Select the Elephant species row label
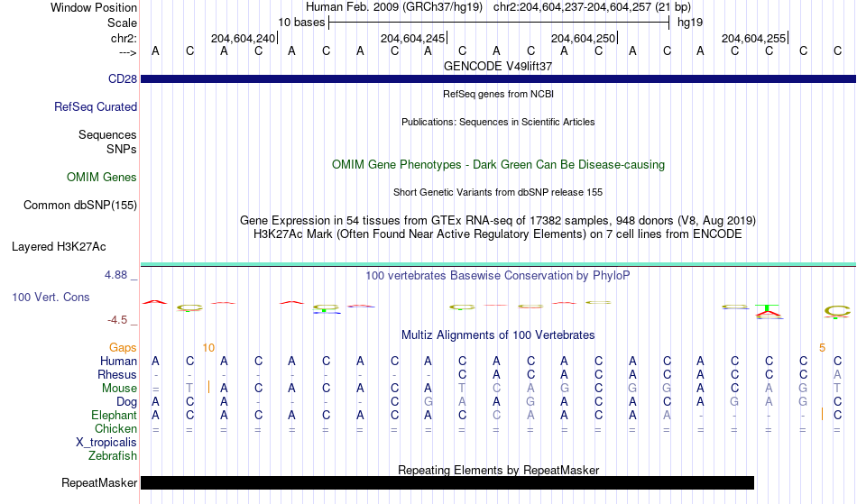Image resolution: width=857 pixels, height=504 pixels. point(114,416)
